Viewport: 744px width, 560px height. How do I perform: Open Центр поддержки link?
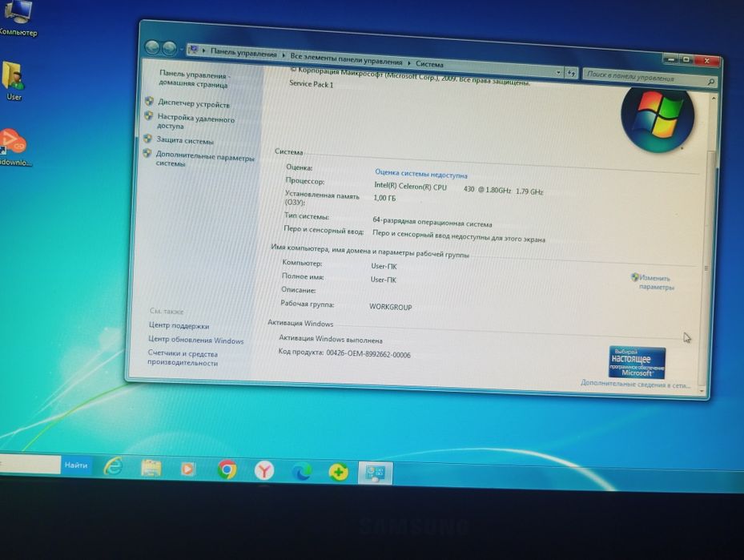pyautogui.click(x=179, y=325)
